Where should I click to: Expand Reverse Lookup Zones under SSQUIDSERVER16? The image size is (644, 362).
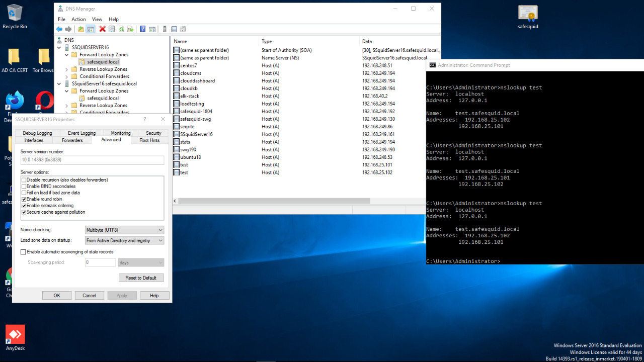(67, 69)
